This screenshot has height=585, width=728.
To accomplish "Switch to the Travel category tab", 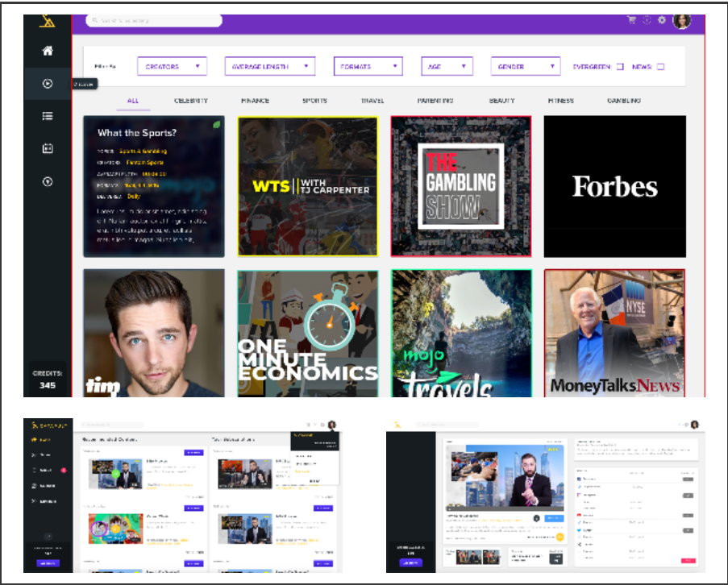I will [372, 101].
